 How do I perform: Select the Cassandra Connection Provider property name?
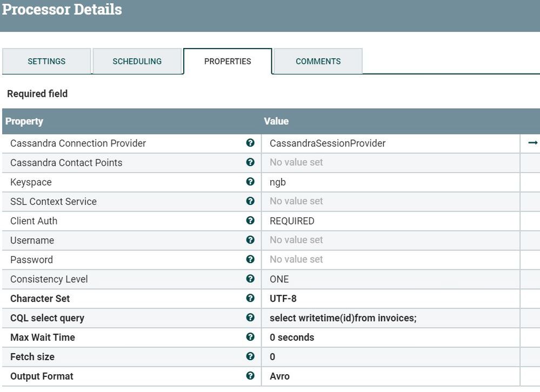coord(78,143)
